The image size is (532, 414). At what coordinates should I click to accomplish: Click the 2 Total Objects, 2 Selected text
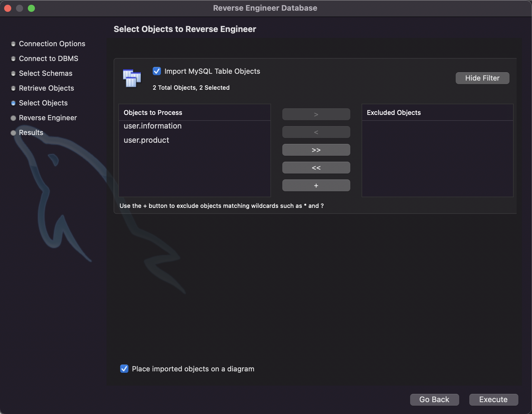click(191, 88)
